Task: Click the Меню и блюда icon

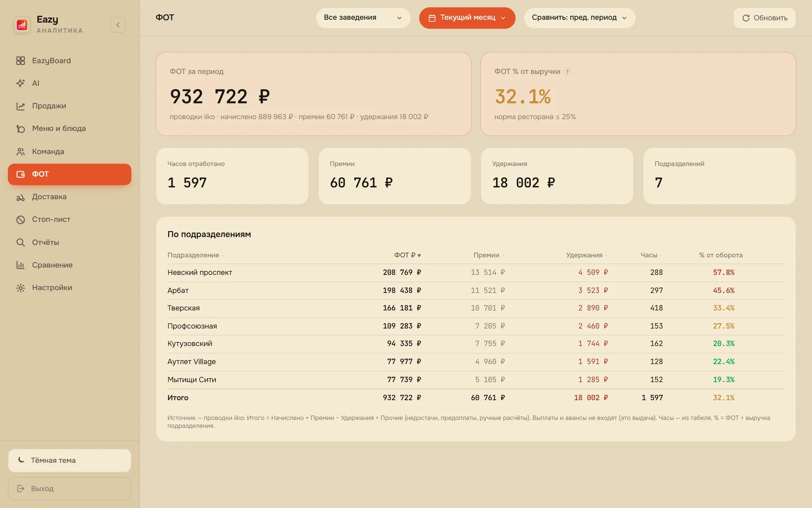Action: 20,129
